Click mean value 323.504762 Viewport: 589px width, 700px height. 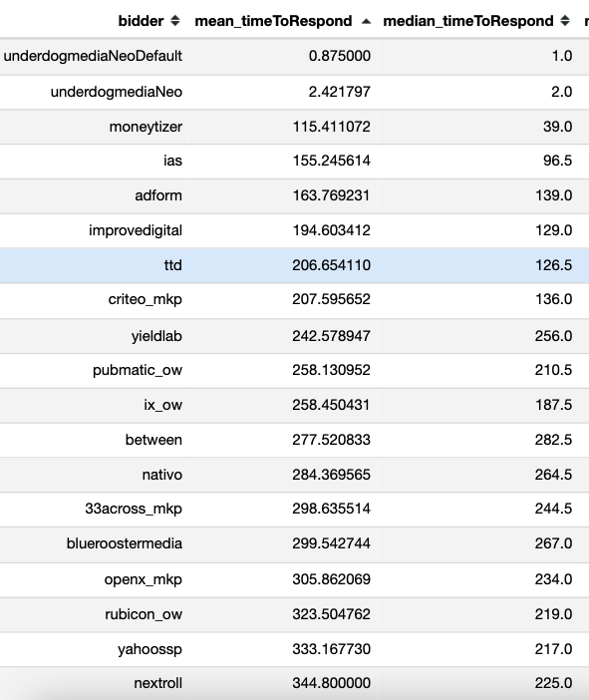pyautogui.click(x=332, y=614)
